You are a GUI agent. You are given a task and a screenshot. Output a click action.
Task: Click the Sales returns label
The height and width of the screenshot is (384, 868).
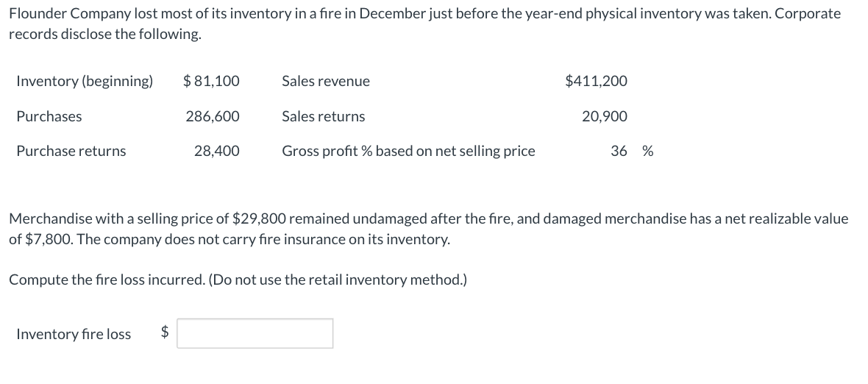[323, 116]
